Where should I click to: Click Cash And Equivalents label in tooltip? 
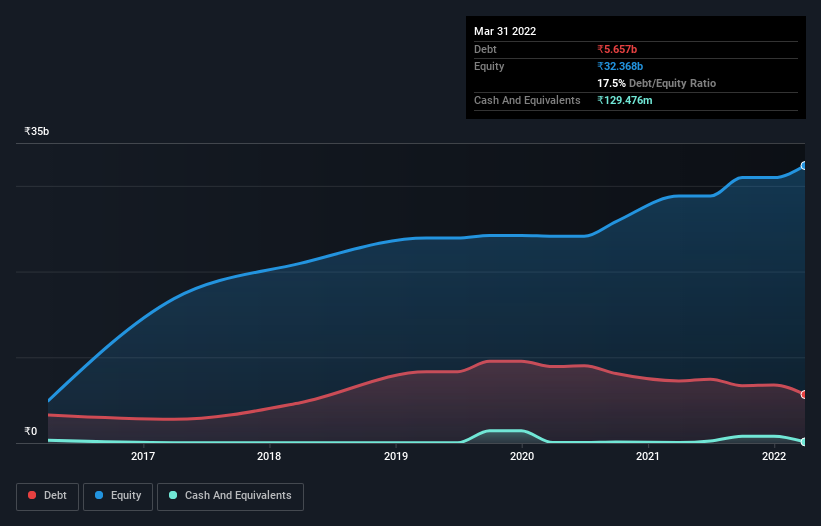pyautogui.click(x=527, y=100)
